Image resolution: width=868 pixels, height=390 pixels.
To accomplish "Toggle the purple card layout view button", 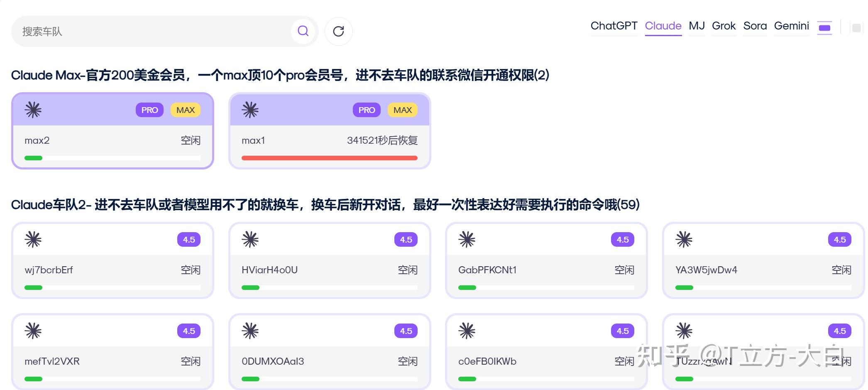I will (824, 28).
